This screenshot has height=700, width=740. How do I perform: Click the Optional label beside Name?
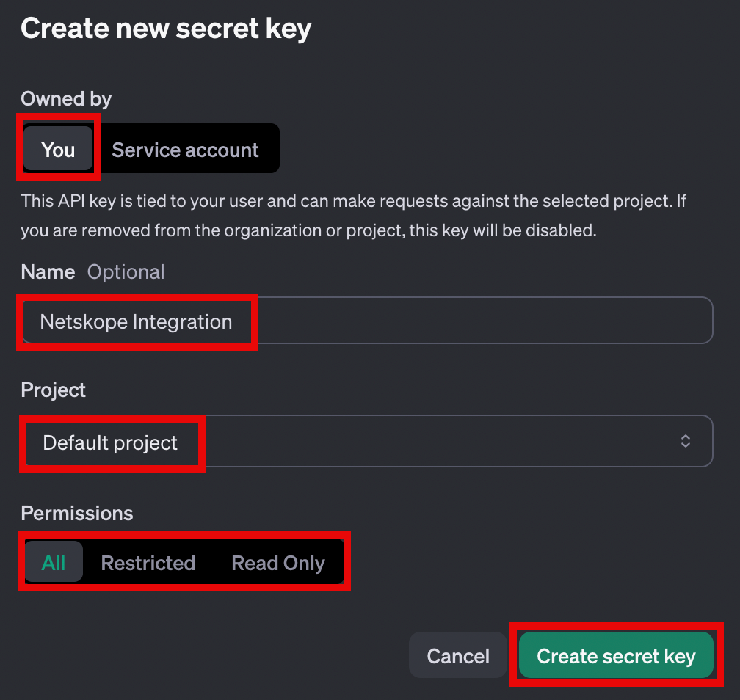[x=126, y=271]
